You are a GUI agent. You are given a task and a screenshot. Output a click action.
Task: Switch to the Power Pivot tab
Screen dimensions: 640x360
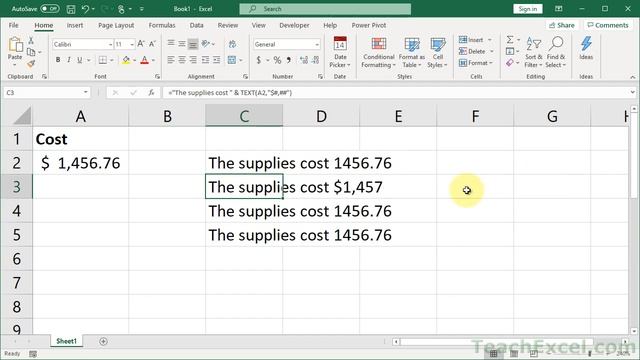tap(369, 25)
